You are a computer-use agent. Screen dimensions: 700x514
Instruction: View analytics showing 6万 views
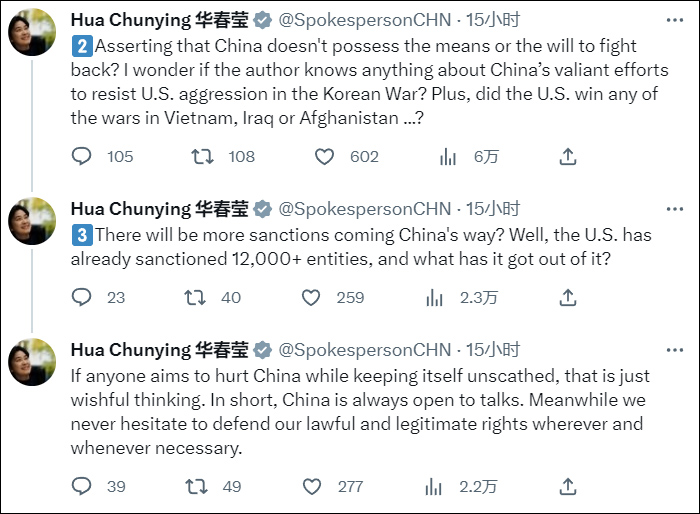pyautogui.click(x=448, y=156)
